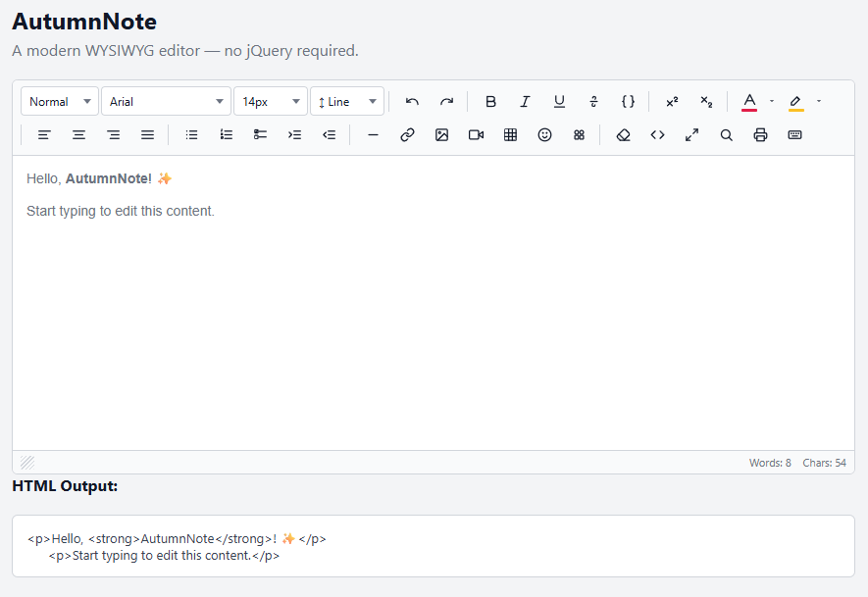This screenshot has height=597, width=868.
Task: Open find and search tool
Action: click(727, 135)
